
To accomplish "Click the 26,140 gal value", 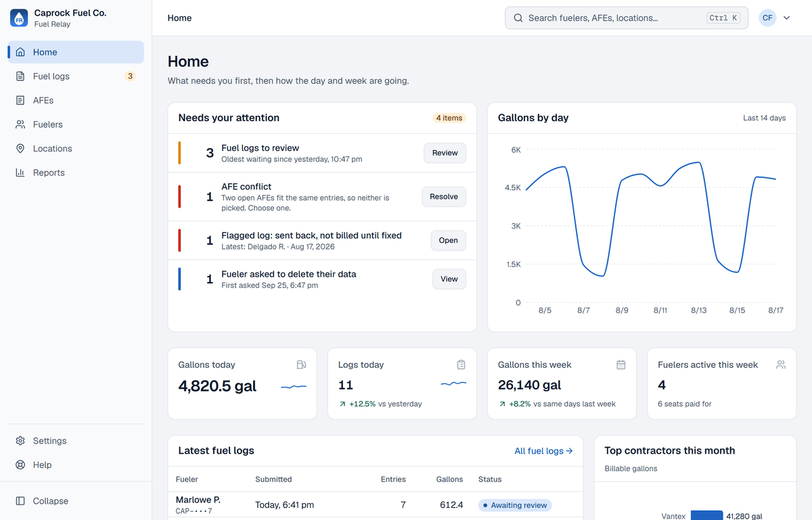I will [x=530, y=385].
